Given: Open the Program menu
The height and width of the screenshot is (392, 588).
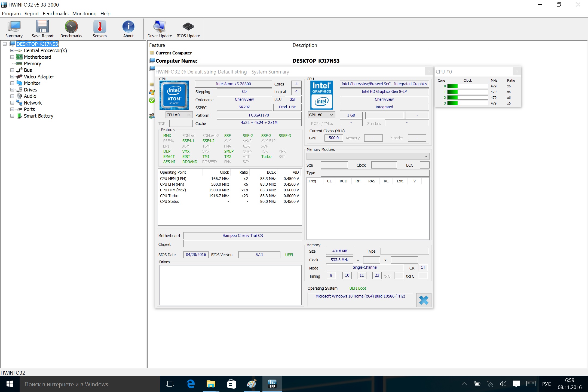Looking at the screenshot, I should coord(11,13).
